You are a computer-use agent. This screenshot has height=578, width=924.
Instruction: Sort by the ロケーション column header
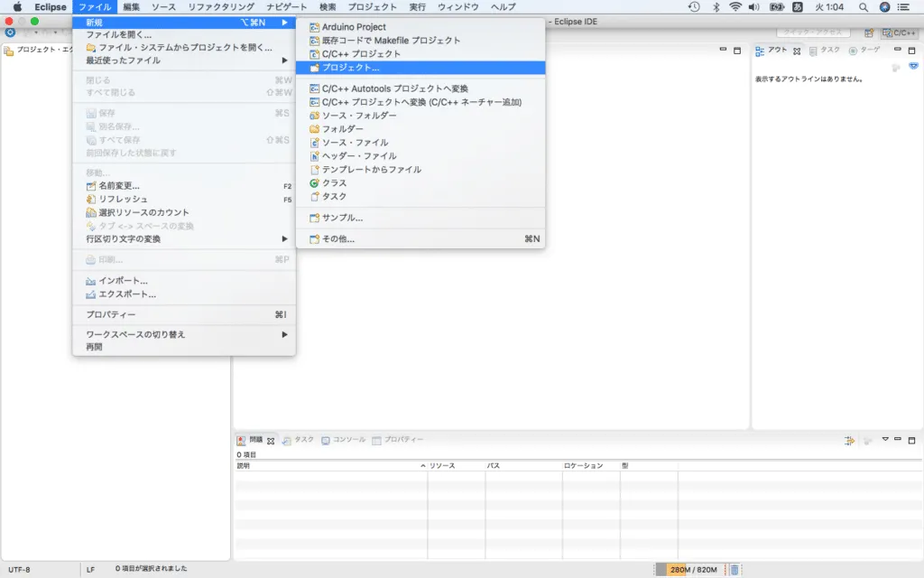pyautogui.click(x=591, y=466)
